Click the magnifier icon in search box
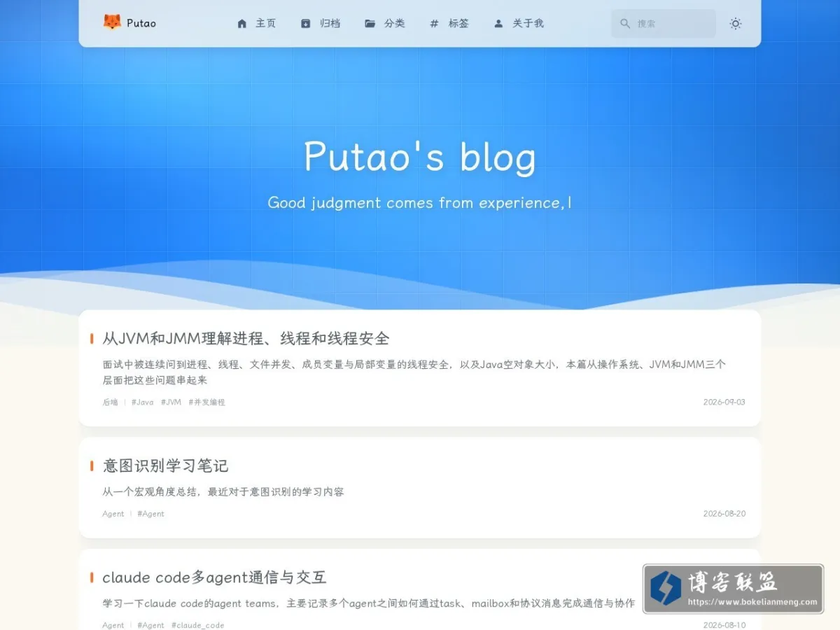840x630 pixels. coord(625,23)
